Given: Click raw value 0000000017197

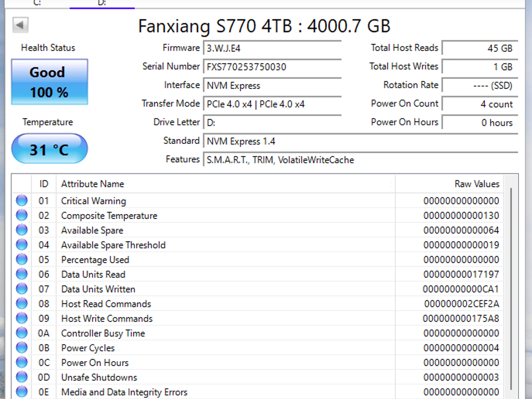Looking at the screenshot, I should coord(461,274).
